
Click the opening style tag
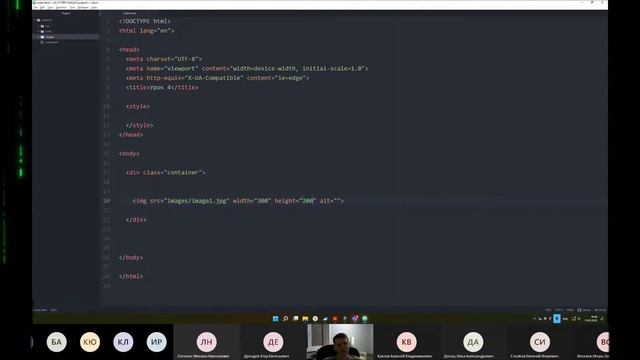click(x=138, y=106)
